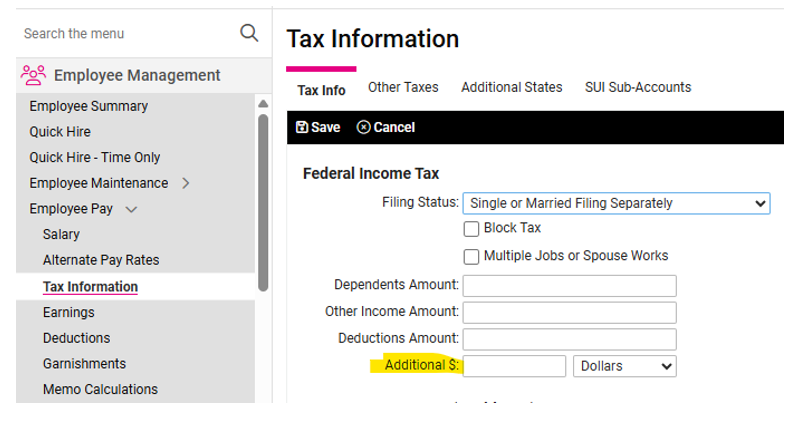Expand the Employee Maintenance submenu
This screenshot has width=812, height=422.
click(186, 183)
